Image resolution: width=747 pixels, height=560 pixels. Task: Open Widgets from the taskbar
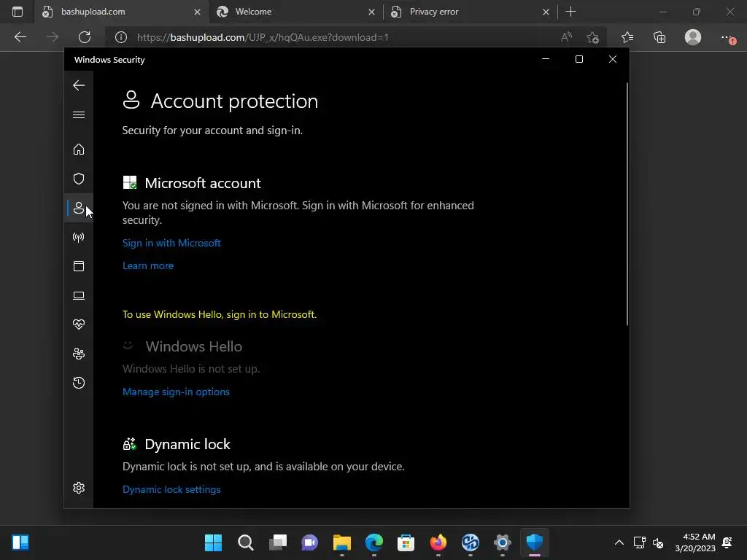coord(20,542)
